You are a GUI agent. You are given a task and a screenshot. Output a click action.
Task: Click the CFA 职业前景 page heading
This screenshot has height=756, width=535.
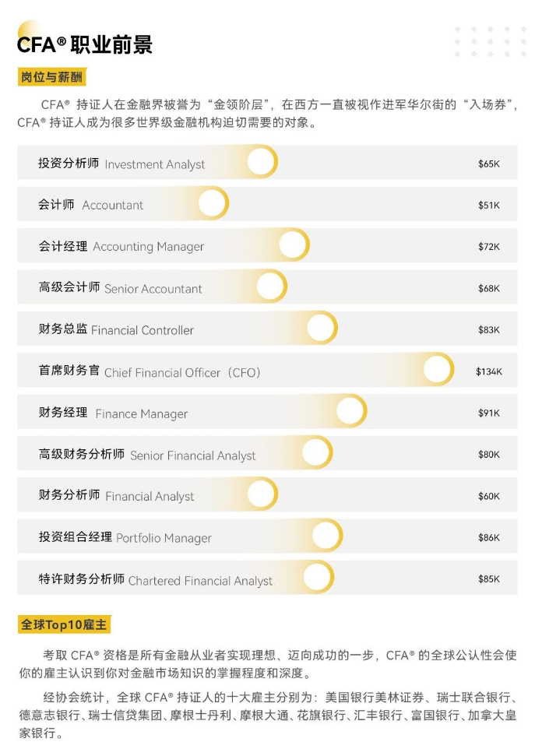click(x=85, y=44)
